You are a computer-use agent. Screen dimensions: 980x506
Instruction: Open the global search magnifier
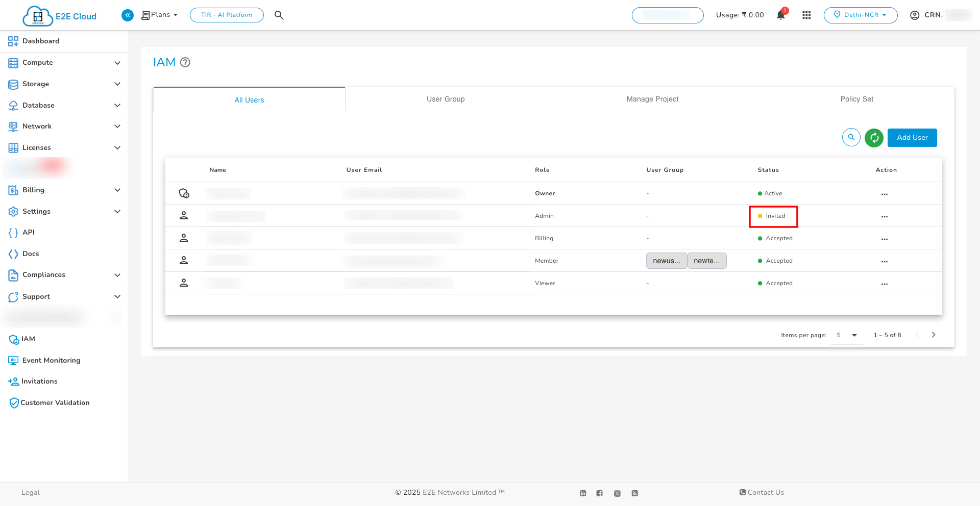[279, 15]
